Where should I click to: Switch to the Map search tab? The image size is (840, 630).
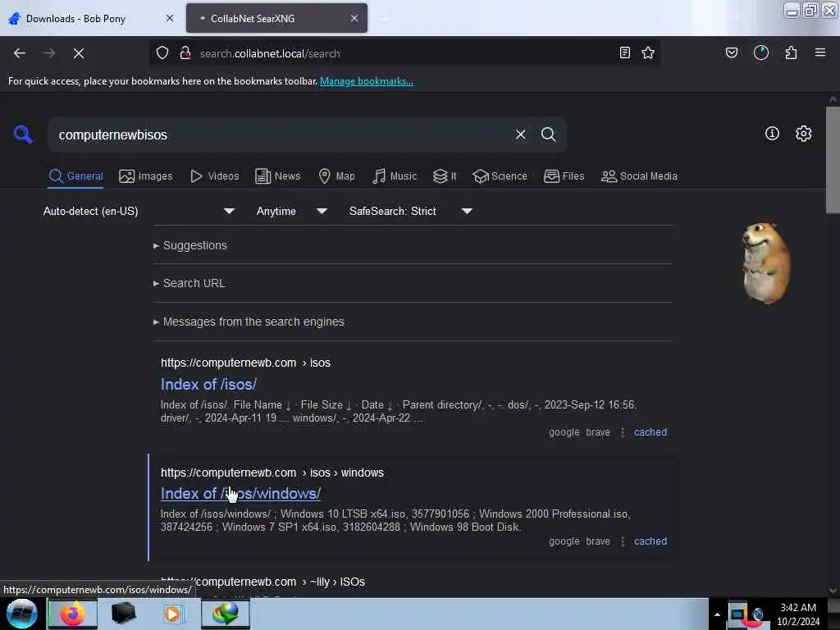click(x=336, y=176)
